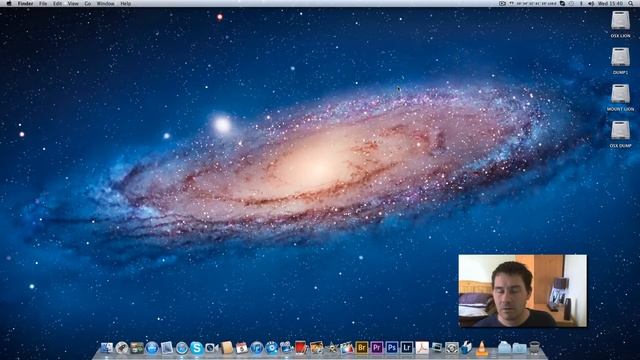Open Address Book in dock
Viewport: 640px width, 360px height.
coord(227,348)
